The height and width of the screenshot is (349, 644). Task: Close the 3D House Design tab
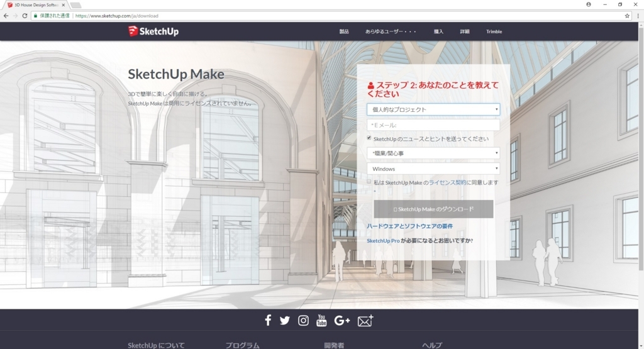(64, 5)
